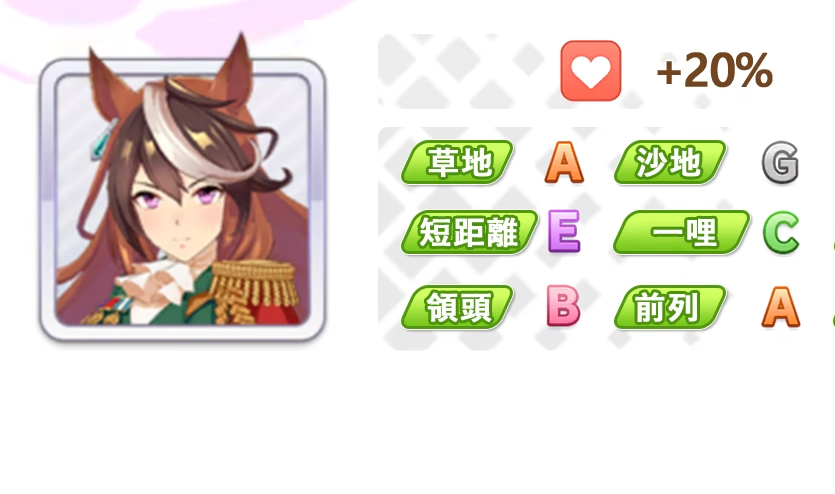Choose the 短距離 distance label
835x494 pixels.
coord(470,232)
